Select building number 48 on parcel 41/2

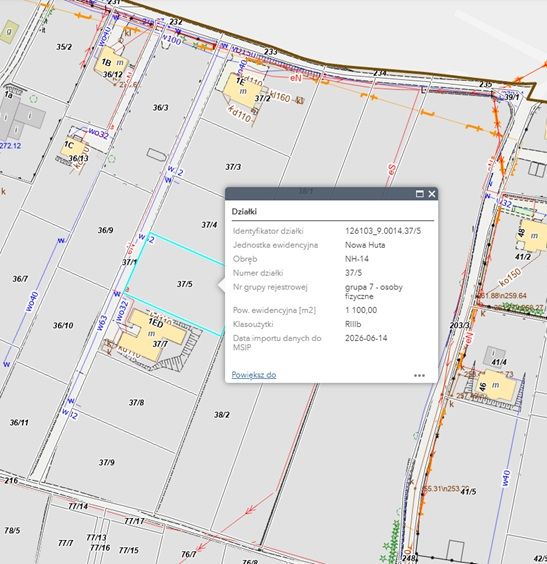click(533, 235)
